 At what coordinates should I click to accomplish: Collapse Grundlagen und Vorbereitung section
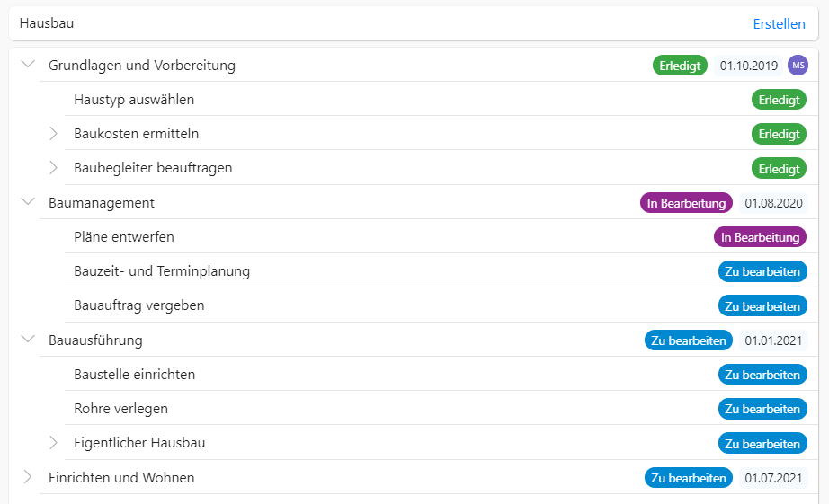coord(28,65)
